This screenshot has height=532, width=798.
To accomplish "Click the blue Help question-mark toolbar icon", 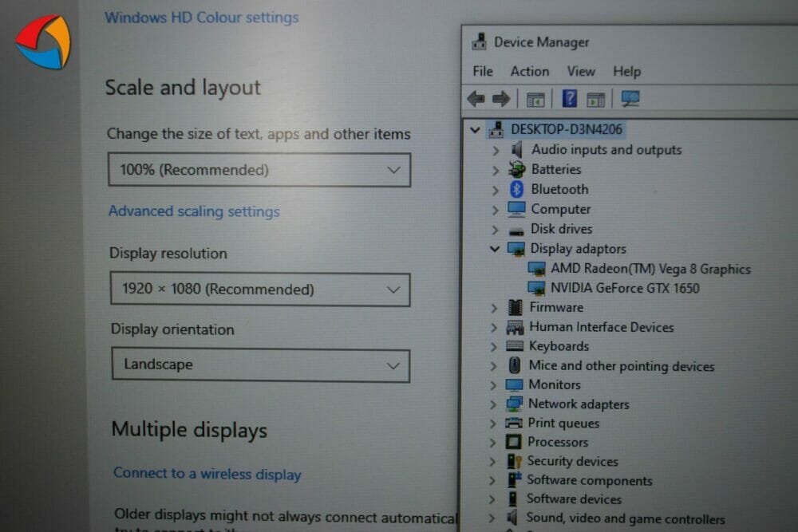I will 570,98.
